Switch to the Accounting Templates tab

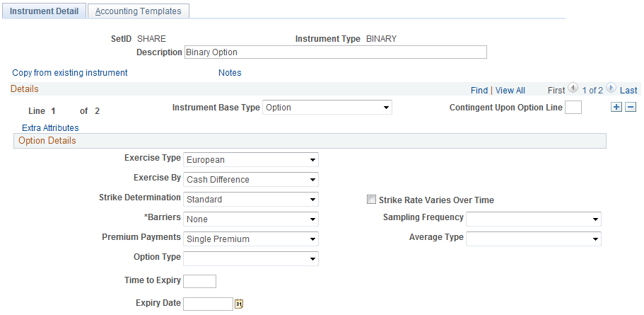pyautogui.click(x=138, y=11)
